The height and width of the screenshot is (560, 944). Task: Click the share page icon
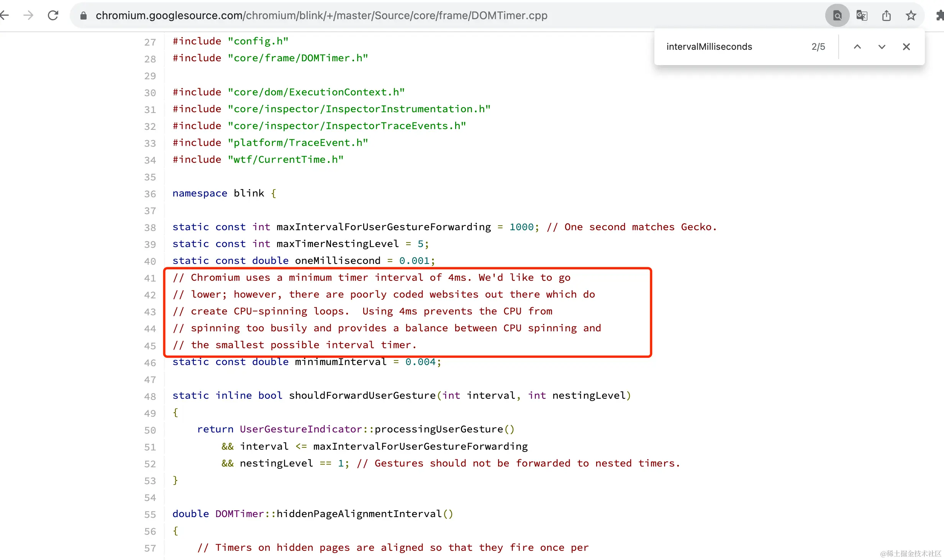886,16
